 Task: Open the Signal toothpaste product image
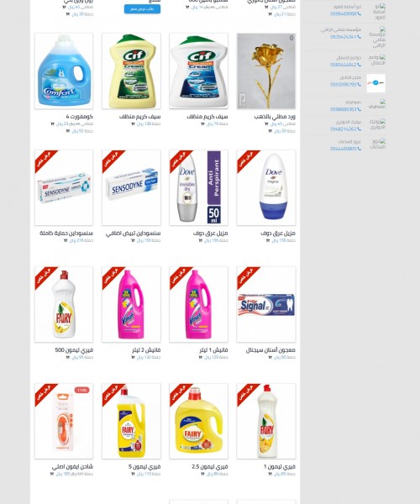coord(266,304)
